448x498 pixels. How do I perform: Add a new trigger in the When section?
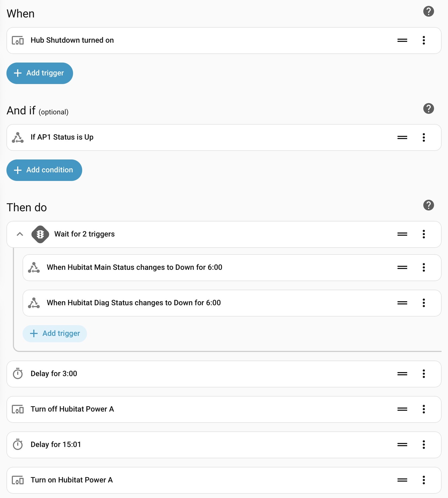[x=40, y=73]
